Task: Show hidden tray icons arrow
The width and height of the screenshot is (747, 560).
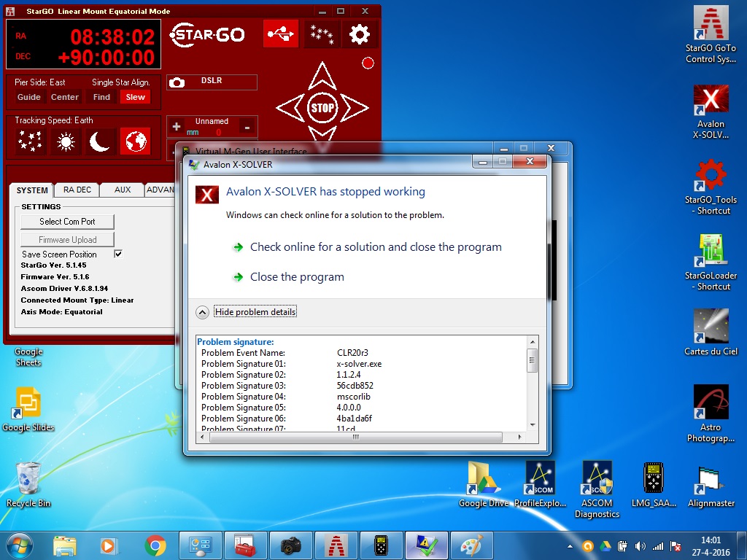Action: pyautogui.click(x=570, y=546)
